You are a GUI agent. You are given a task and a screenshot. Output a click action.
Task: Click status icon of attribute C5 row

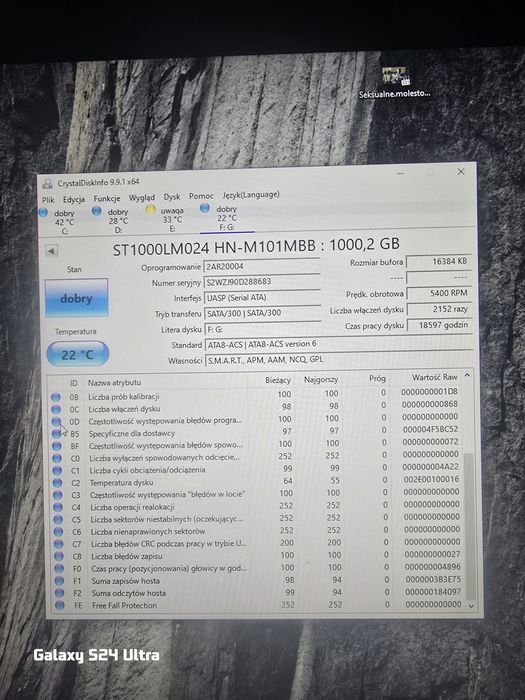coord(58,520)
